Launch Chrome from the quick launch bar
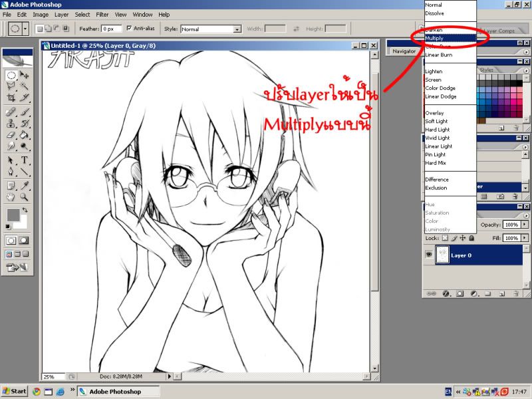This screenshot has width=532, height=399. pyautogui.click(x=37, y=392)
